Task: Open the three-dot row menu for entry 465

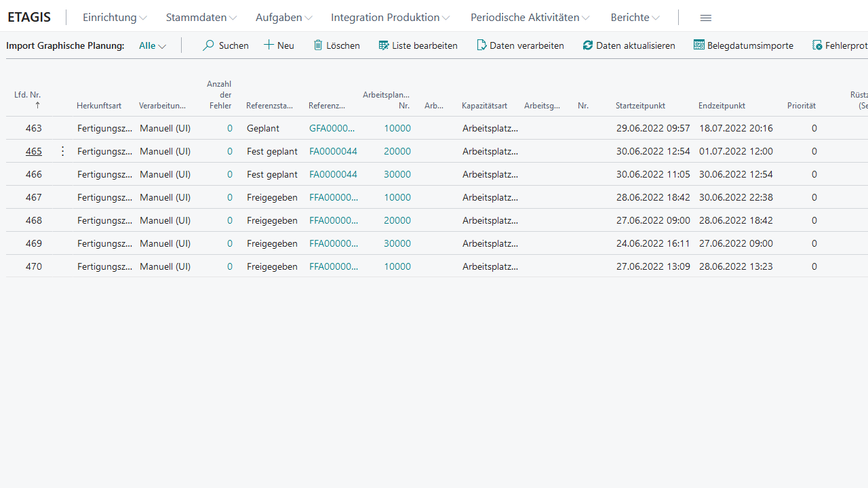Action: (63, 151)
